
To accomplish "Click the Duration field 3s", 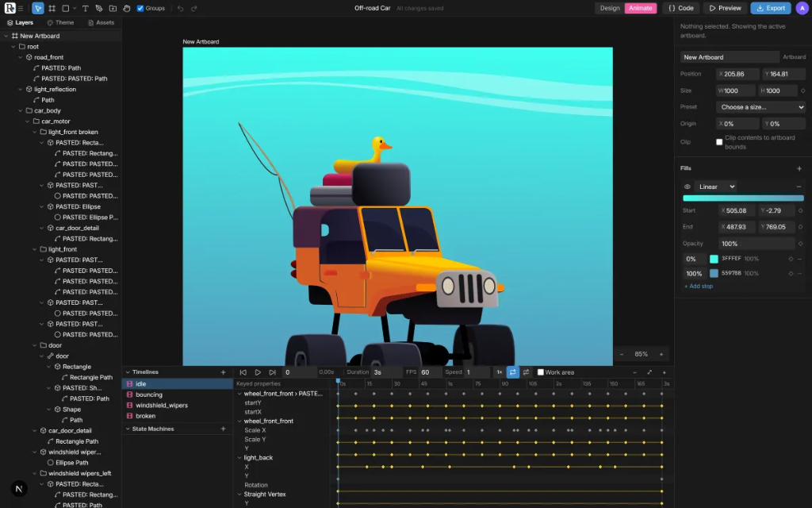I will pyautogui.click(x=386, y=372).
